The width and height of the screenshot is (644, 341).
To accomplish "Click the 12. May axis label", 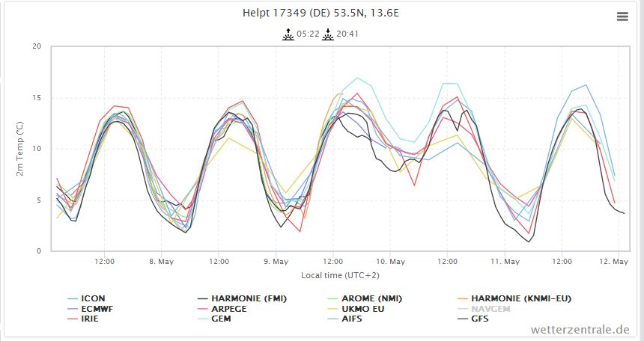I will click(x=614, y=262).
